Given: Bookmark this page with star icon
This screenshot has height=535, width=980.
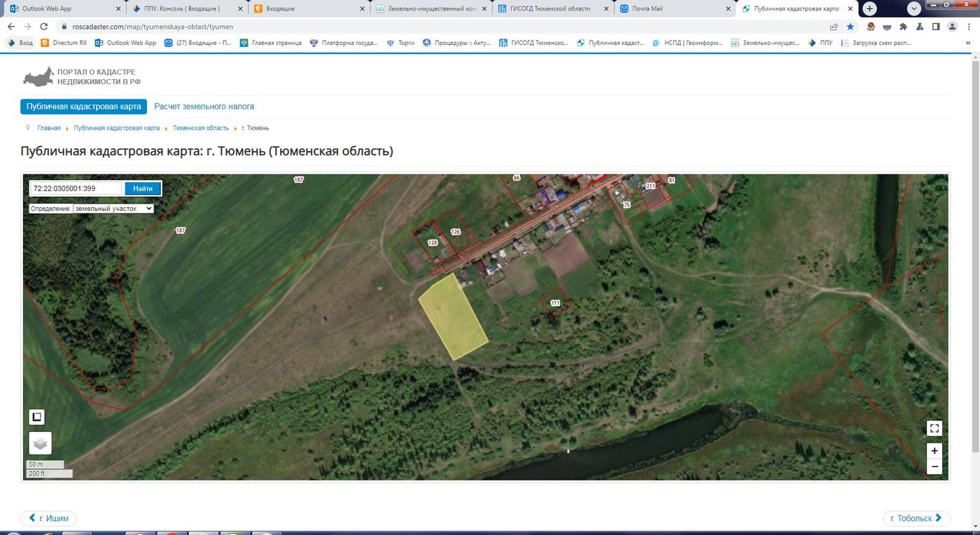Looking at the screenshot, I should pos(850,27).
